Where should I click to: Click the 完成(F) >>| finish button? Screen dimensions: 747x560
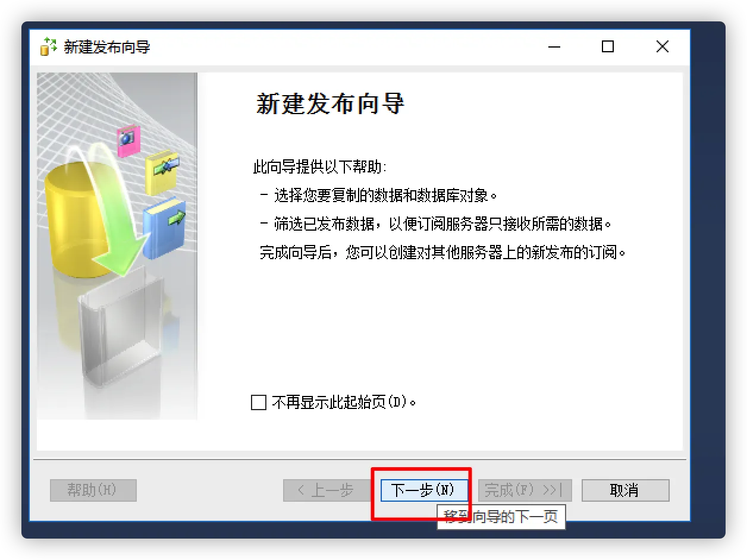pyautogui.click(x=525, y=490)
